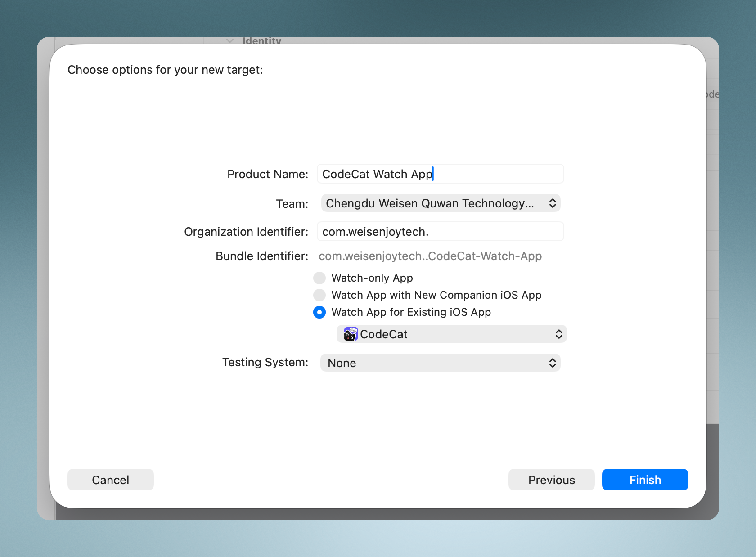The width and height of the screenshot is (756, 557).
Task: Click the grayed Bundle Identifier value text
Action: (430, 256)
